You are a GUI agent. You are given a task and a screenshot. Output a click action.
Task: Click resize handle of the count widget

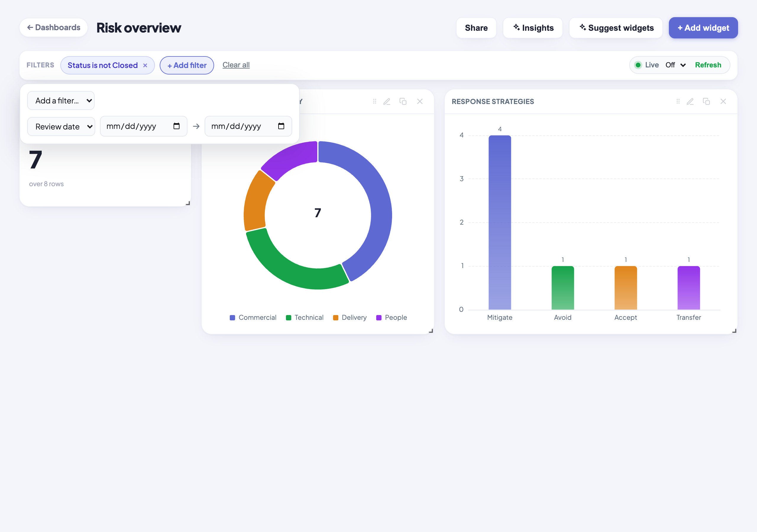[187, 203]
